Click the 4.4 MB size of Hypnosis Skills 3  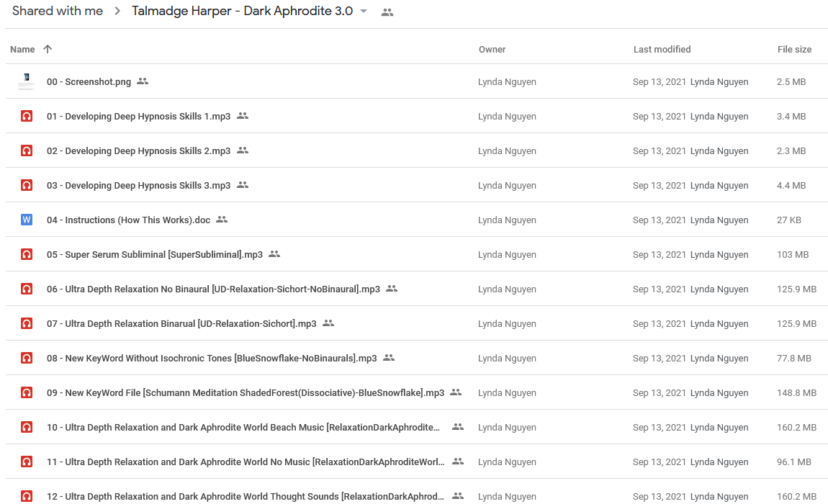[x=791, y=186]
